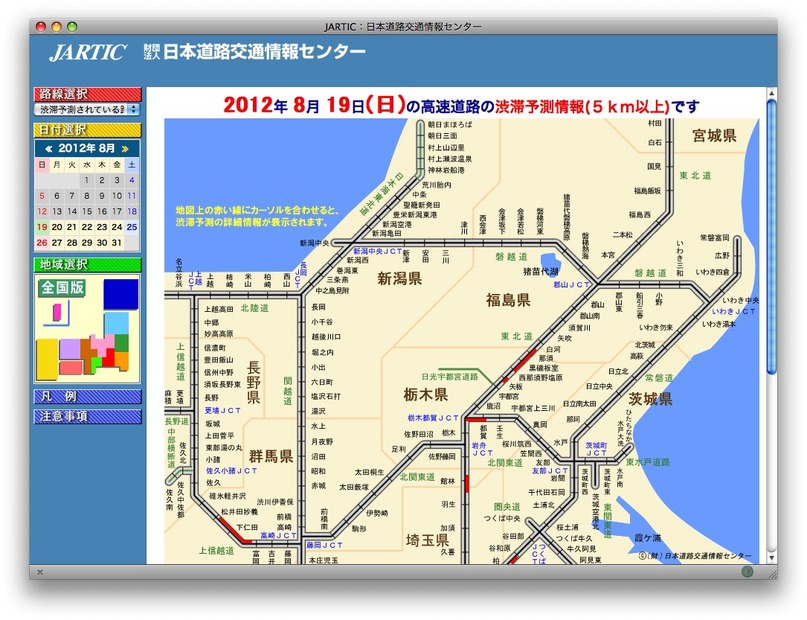Click greyed date 11 in calendar
The height and width of the screenshot is (620, 807).
[x=132, y=196]
